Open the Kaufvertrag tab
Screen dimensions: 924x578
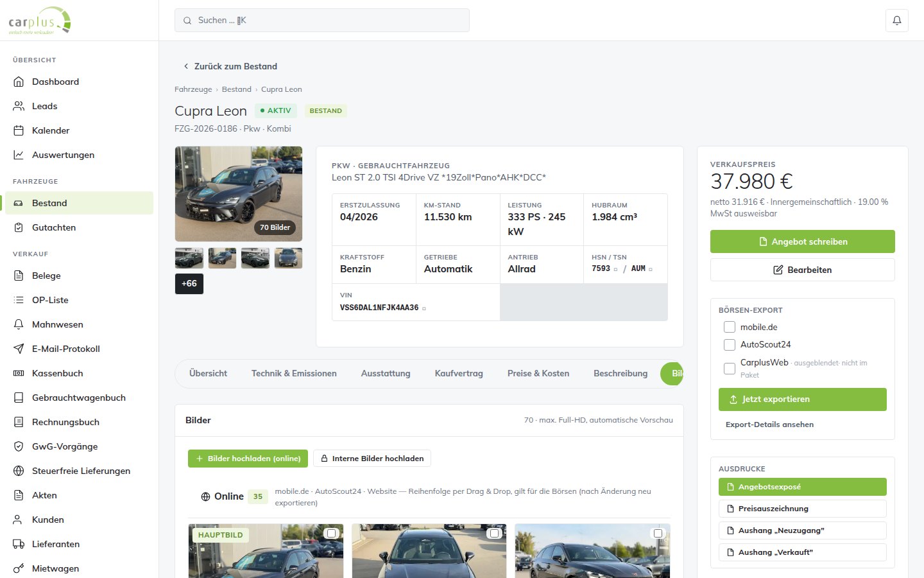[459, 373]
